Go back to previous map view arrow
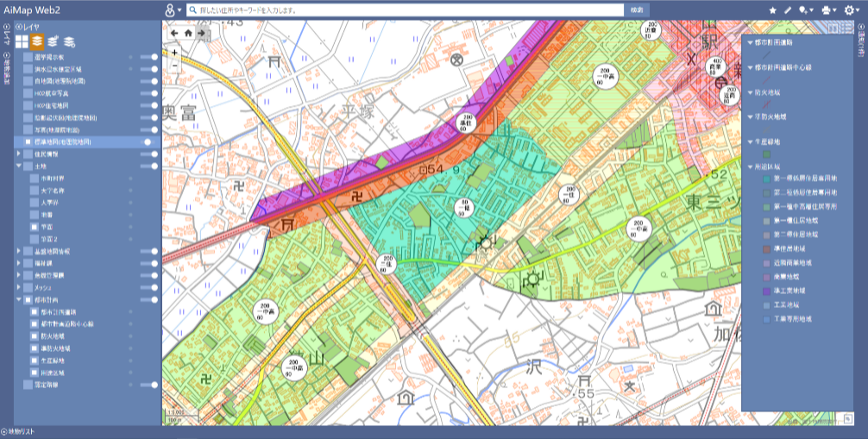Screen dimensions: 868x439 click(x=174, y=34)
